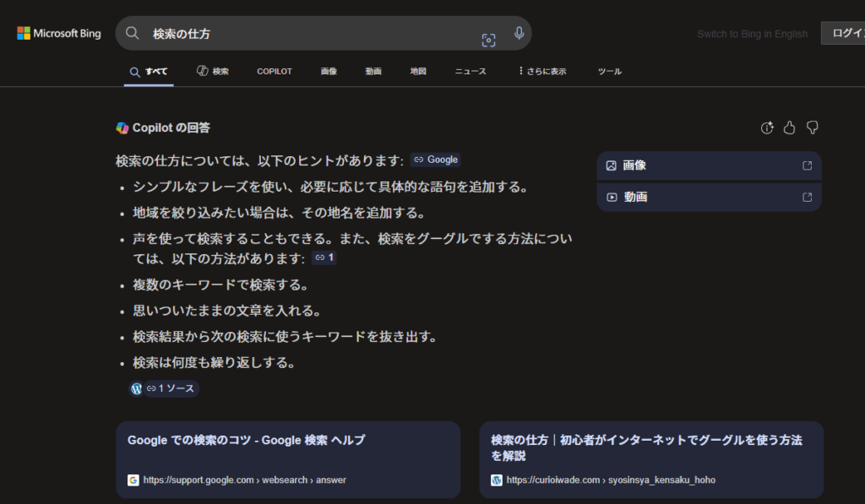
Task: Open the 地図 tab
Action: click(418, 72)
